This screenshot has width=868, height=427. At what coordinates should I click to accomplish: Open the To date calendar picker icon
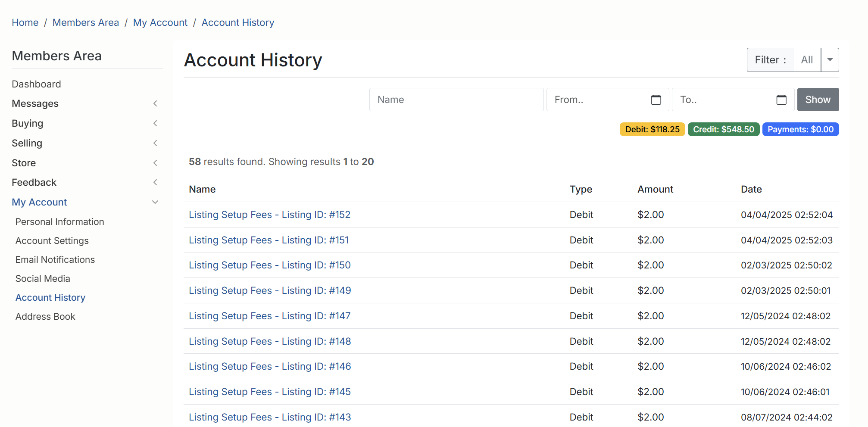click(781, 100)
